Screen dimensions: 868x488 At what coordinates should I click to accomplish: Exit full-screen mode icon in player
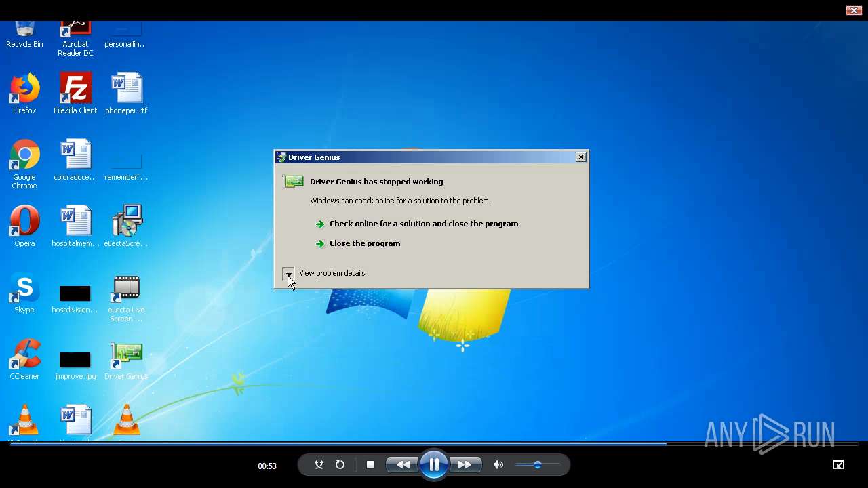[839, 464]
